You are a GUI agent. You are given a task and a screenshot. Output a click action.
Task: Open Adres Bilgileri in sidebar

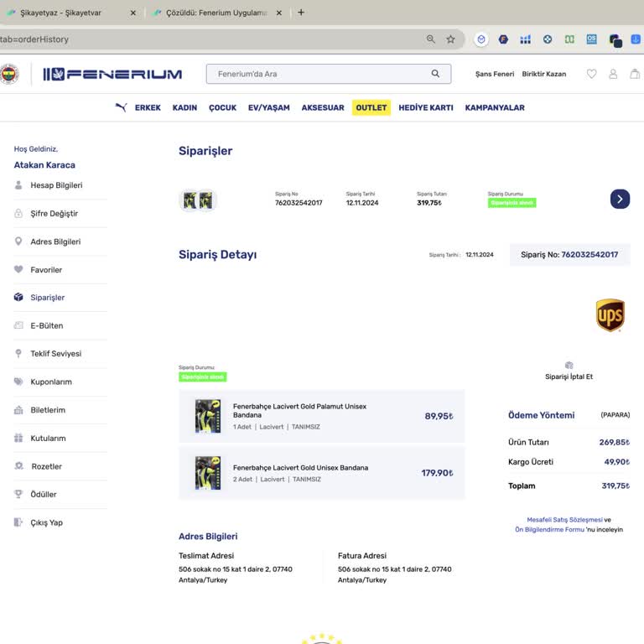pos(55,241)
